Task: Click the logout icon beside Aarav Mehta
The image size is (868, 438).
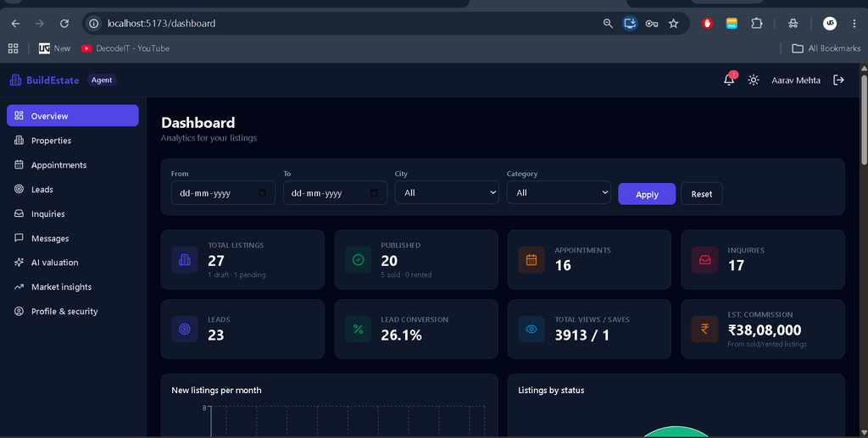Action: point(838,80)
